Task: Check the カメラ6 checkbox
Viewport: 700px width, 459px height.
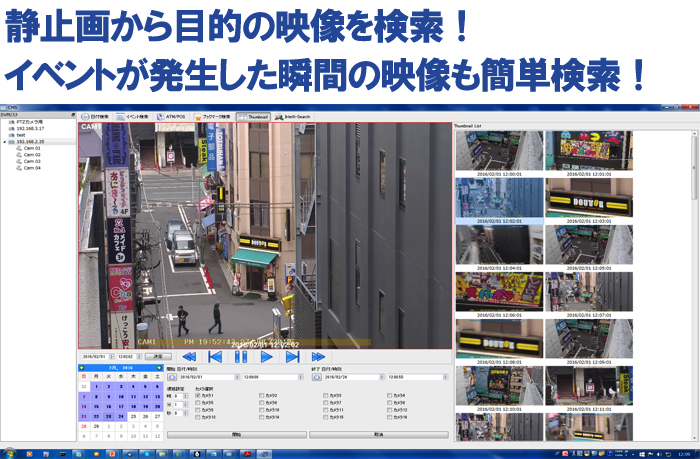Action: tap(262, 403)
